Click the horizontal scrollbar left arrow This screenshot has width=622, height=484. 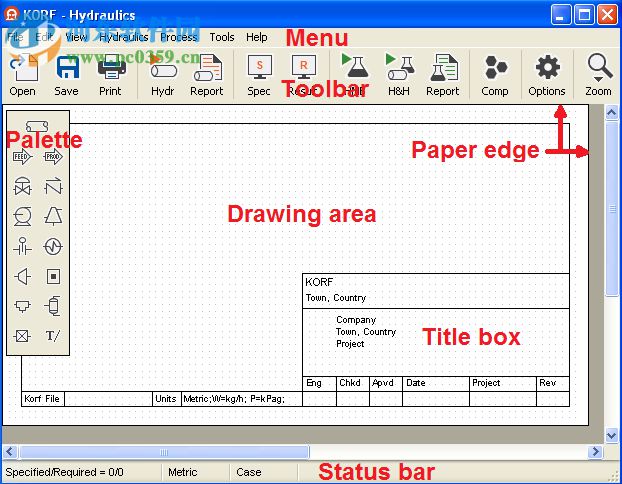[10, 451]
